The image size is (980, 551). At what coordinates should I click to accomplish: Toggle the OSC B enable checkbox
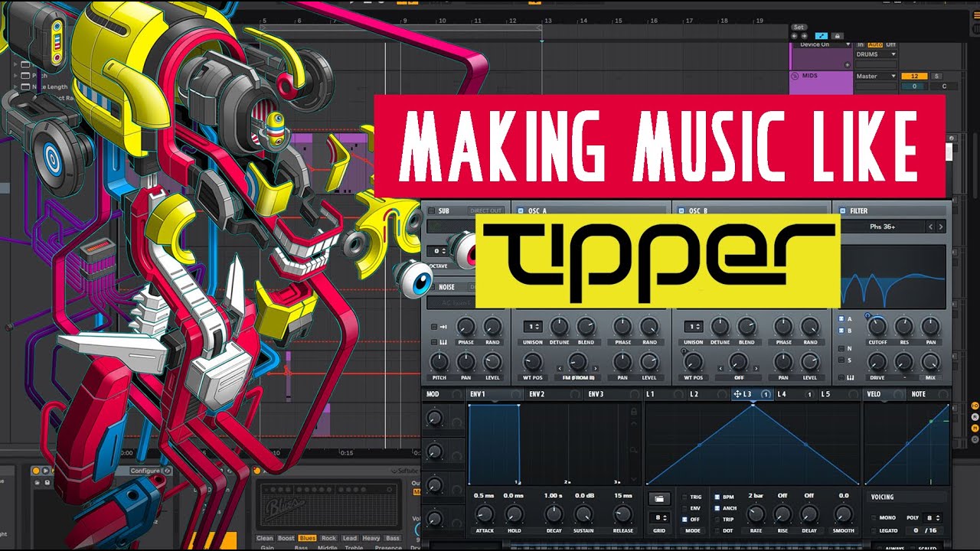click(x=680, y=210)
